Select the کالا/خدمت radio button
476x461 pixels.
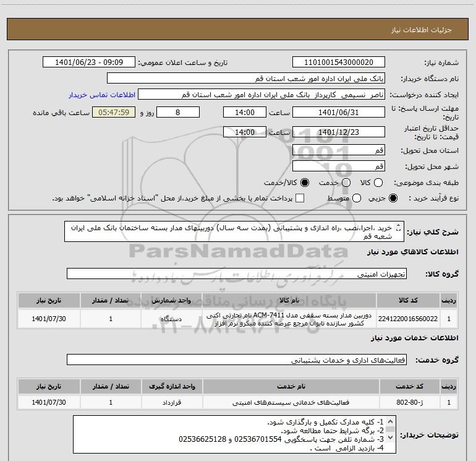point(305,183)
